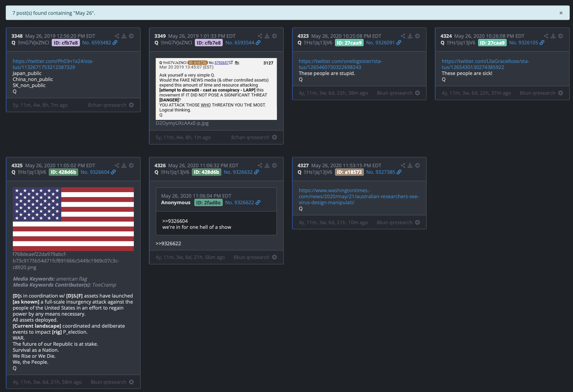
Task: Click the share icon on post 4326
Action: (x=260, y=165)
